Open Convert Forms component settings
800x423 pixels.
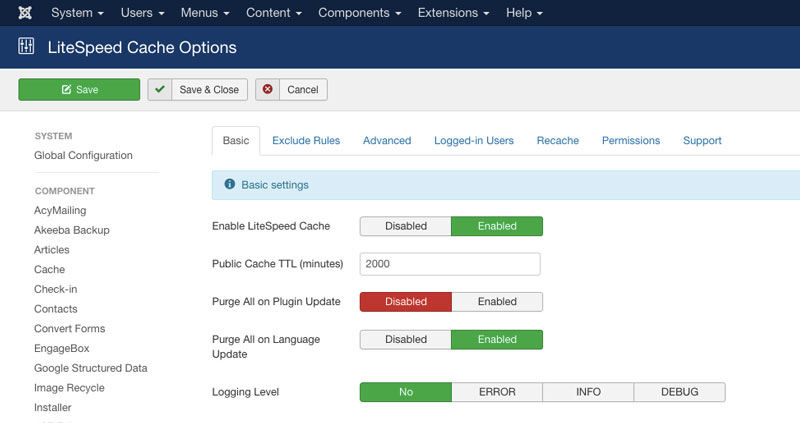point(69,329)
